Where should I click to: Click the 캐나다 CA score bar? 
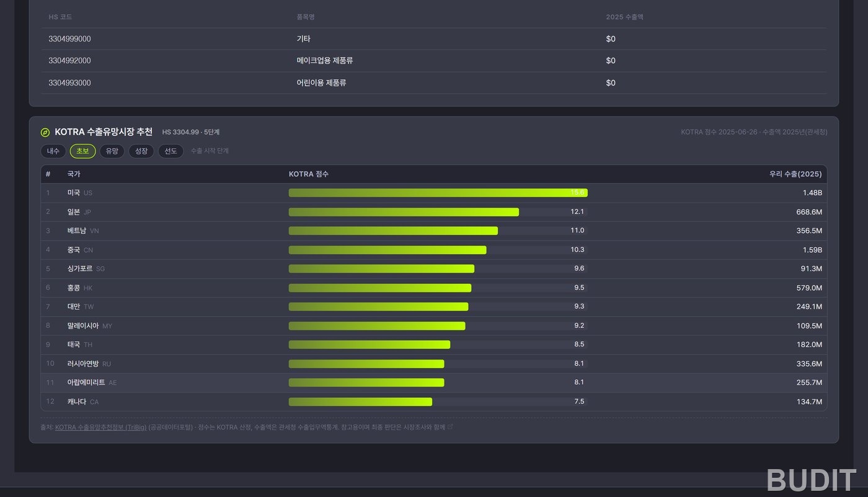coord(438,402)
